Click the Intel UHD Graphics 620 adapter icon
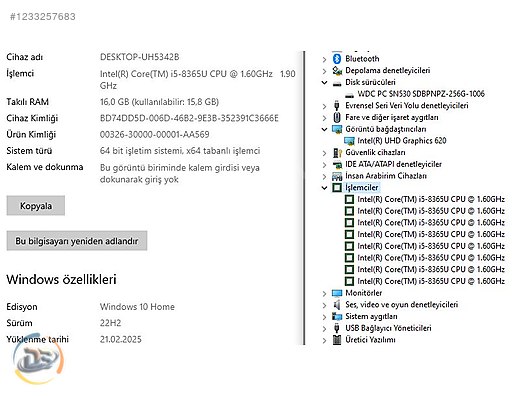 pos(350,141)
